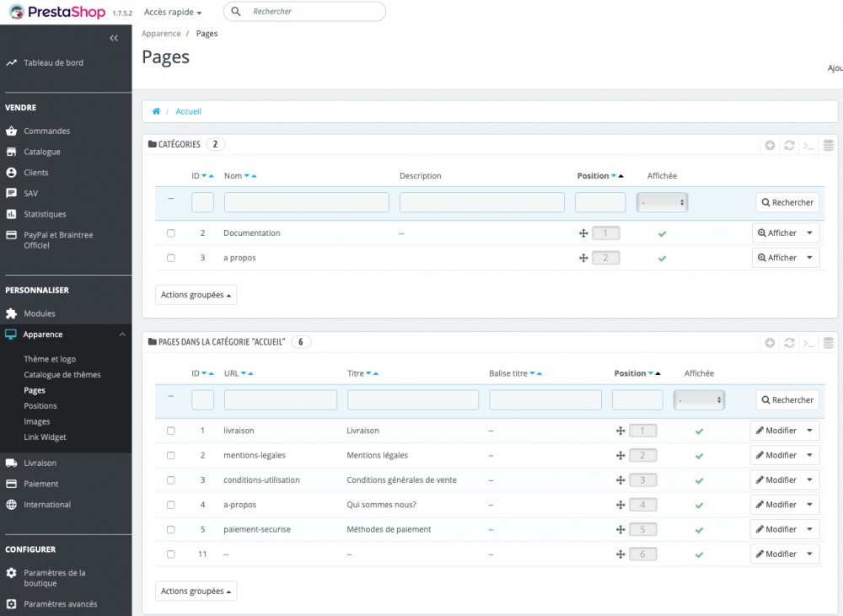The image size is (843, 616).
Task: Tick checkbox for paiement-securise page
Action: click(171, 529)
